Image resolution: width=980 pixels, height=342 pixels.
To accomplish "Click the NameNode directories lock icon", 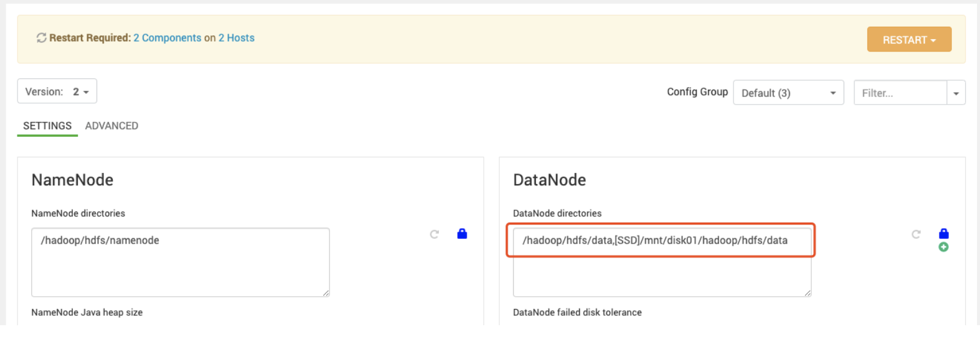I will pos(462,234).
